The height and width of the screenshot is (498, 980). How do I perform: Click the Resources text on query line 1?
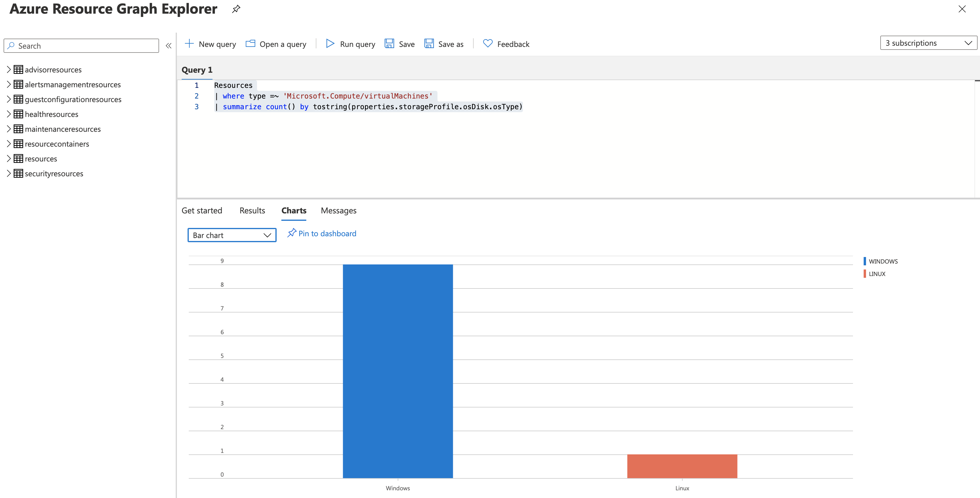(233, 85)
